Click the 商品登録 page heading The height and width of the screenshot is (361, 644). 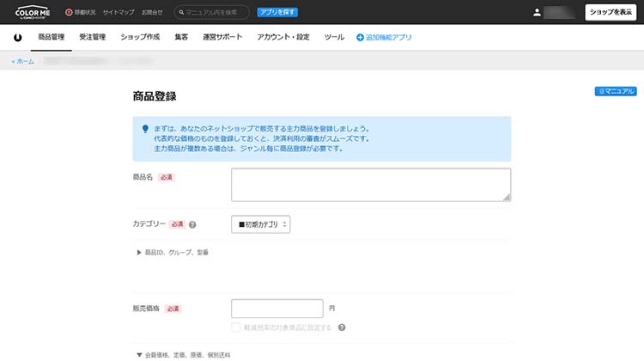(x=155, y=96)
